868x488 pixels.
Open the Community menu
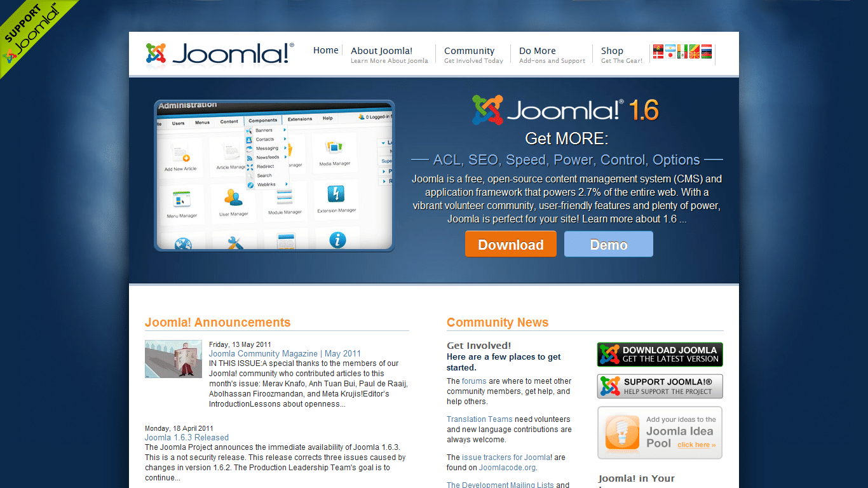[x=473, y=55]
